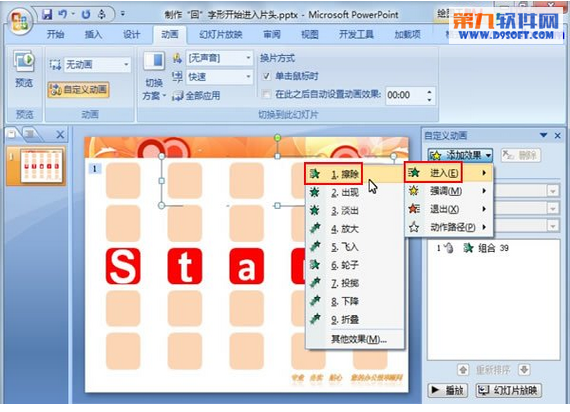Open the 动作路径(P) motion path submenu
Screen dimensions: 570x412
point(449,227)
